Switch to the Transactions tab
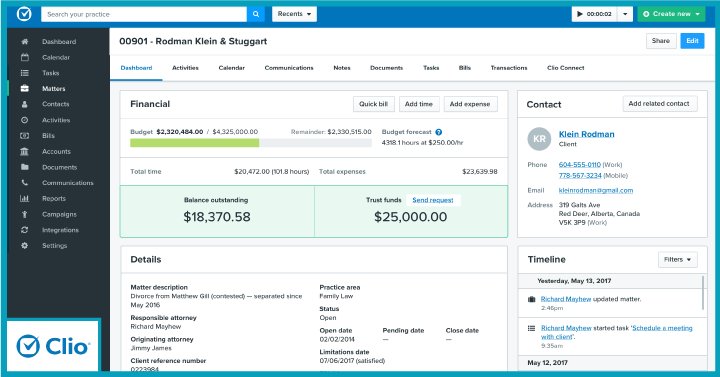The height and width of the screenshot is (377, 720). (x=509, y=68)
